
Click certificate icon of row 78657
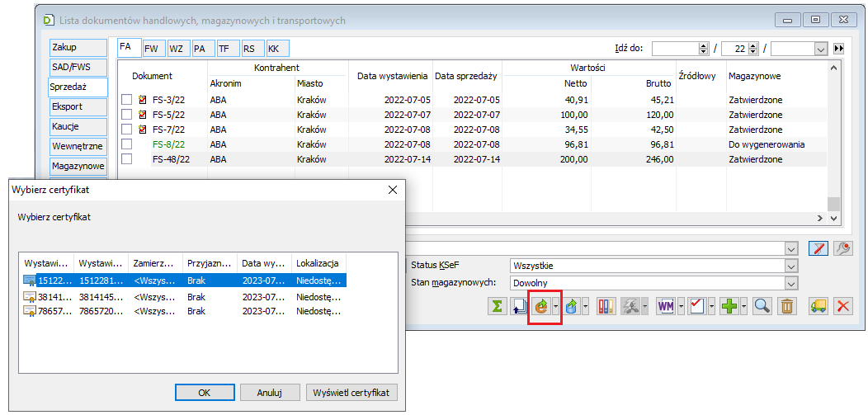tap(30, 311)
